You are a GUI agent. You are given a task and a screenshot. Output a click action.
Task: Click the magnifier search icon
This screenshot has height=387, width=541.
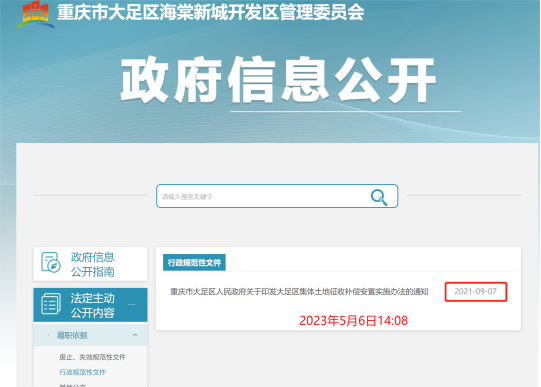[378, 197]
